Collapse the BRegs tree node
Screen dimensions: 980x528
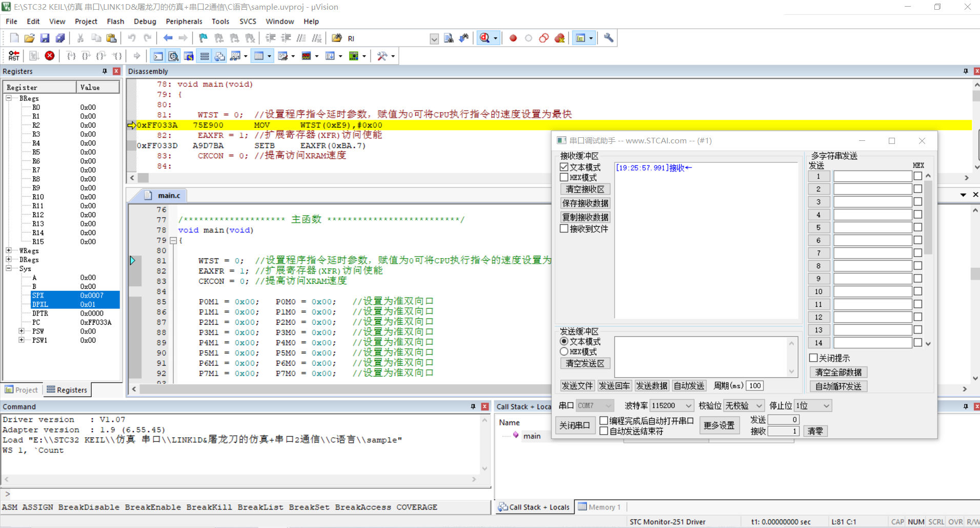tap(9, 98)
